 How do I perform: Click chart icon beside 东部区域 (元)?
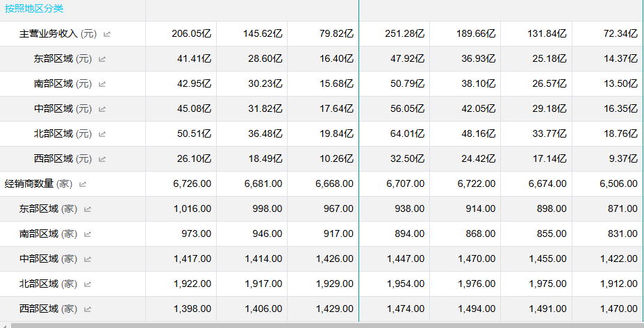(102, 59)
